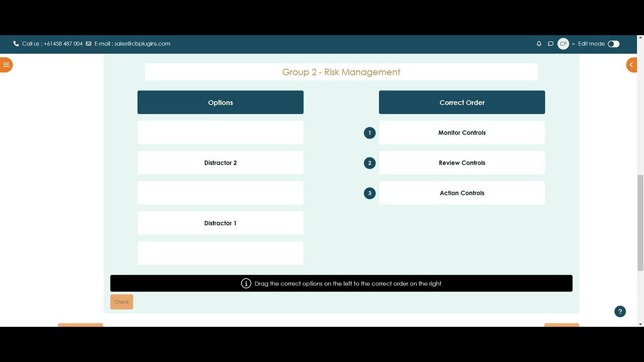The width and height of the screenshot is (644, 362).
Task: Open the notifications bell icon
Action: 539,44
